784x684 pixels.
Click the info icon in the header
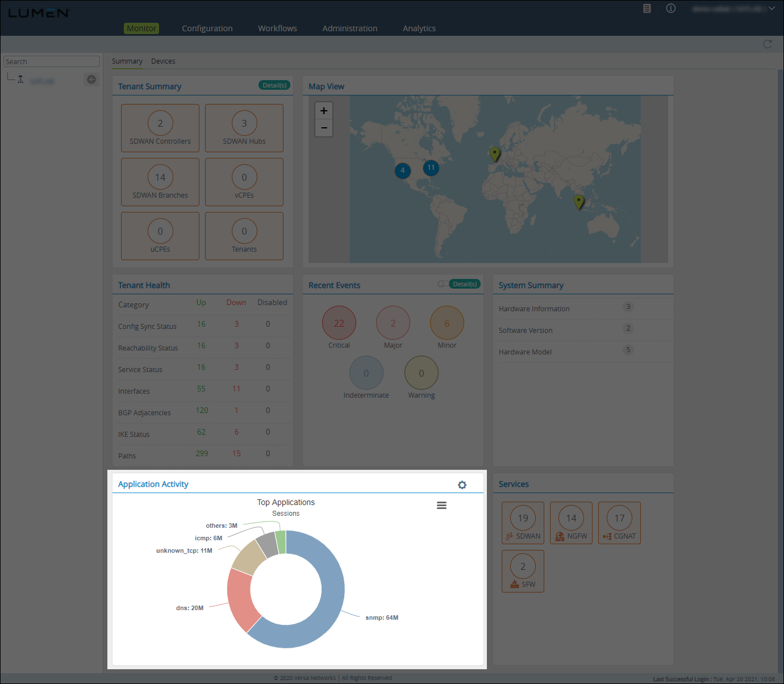pyautogui.click(x=671, y=9)
